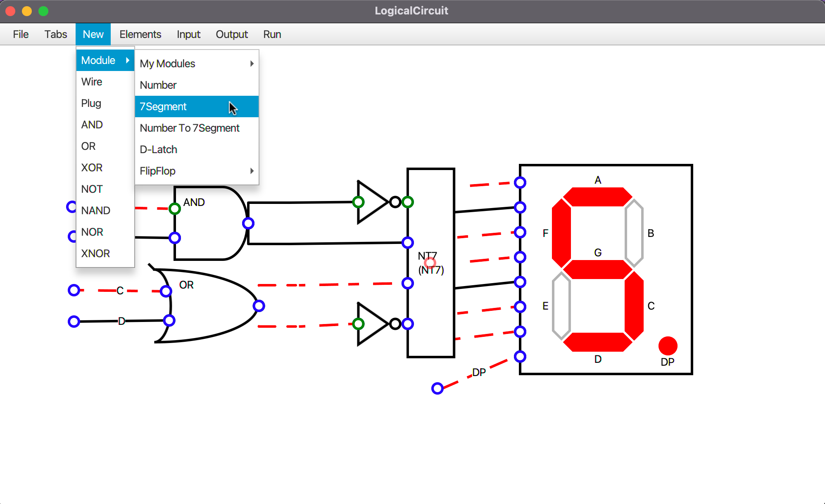The image size is (825, 504).
Task: Click the lower NOT gate triangle
Action: click(x=370, y=324)
